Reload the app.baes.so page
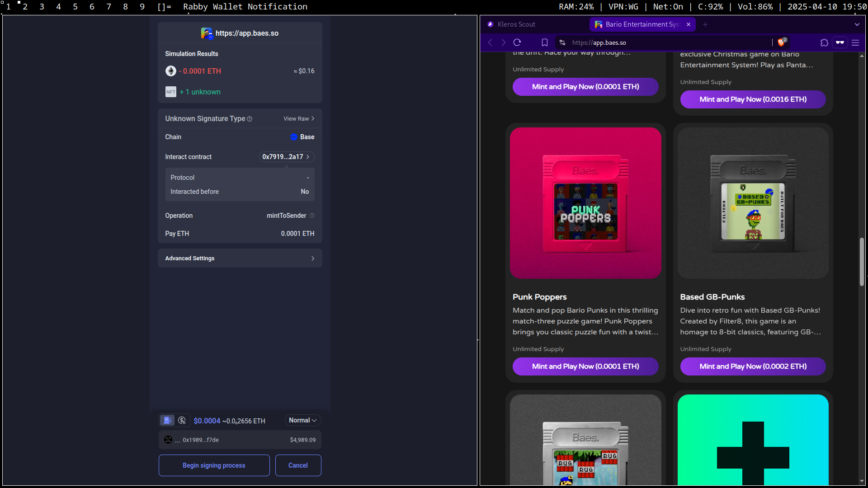 pyautogui.click(x=517, y=42)
